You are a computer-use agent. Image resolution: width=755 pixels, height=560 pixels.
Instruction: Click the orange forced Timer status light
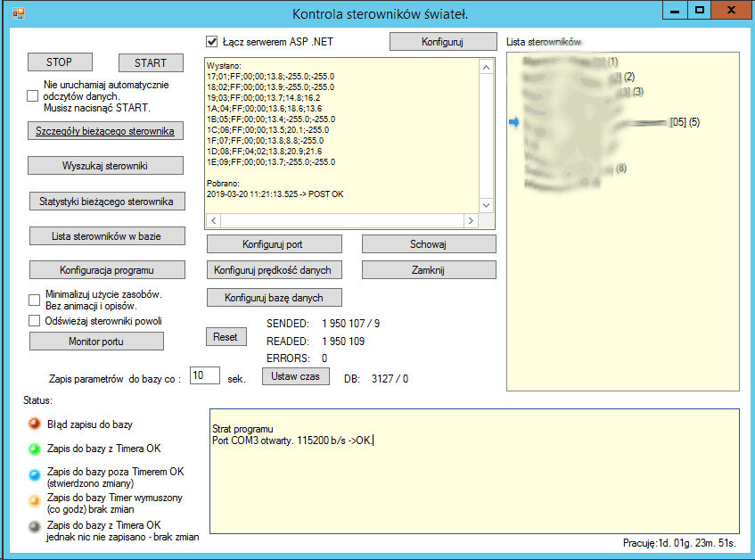[34, 502]
